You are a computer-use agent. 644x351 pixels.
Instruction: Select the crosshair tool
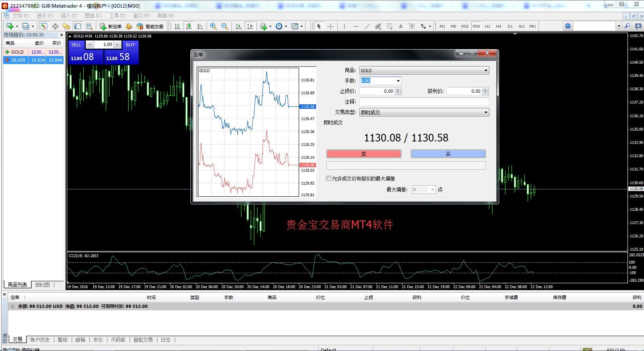[x=330, y=26]
